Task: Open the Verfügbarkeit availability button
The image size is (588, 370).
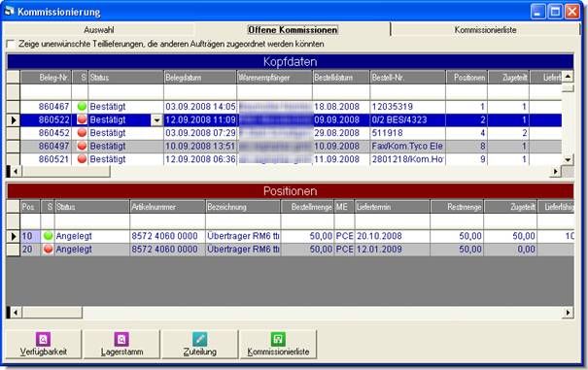Action: [x=43, y=344]
